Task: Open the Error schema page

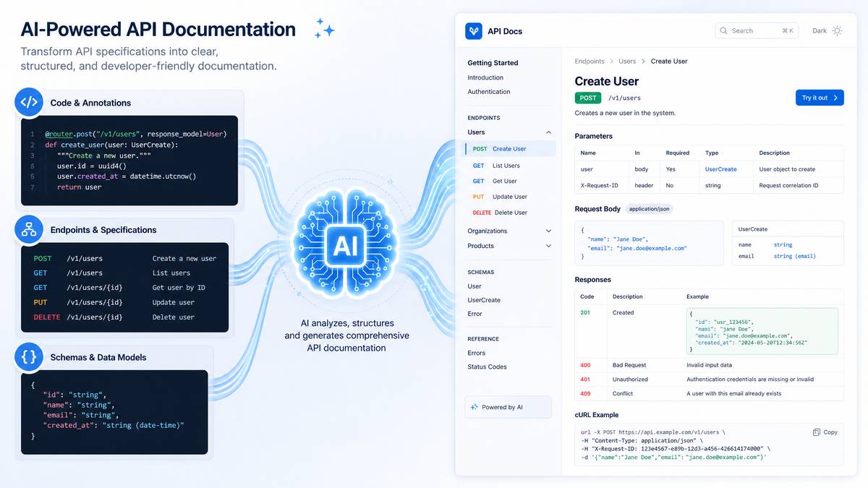Action: tap(475, 314)
